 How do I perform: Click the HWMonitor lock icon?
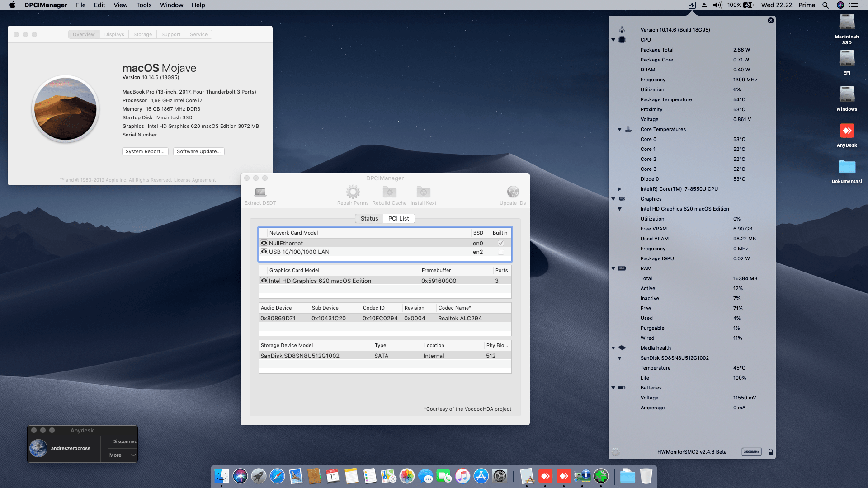[771, 452]
